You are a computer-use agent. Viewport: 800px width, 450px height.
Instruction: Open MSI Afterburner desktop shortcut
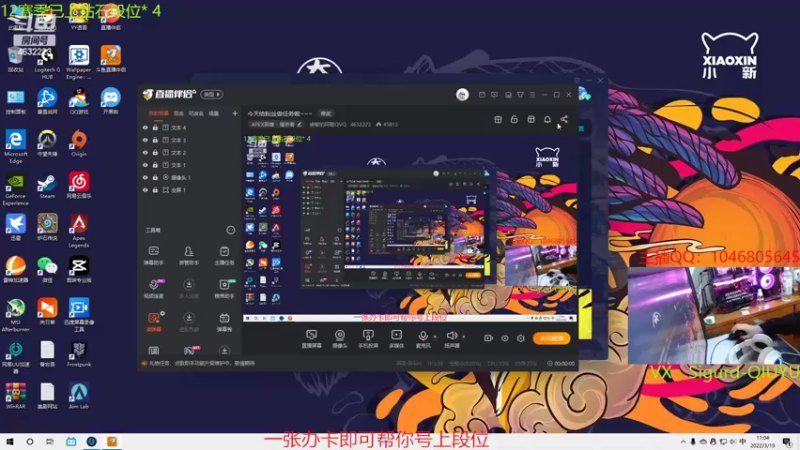click(x=15, y=315)
